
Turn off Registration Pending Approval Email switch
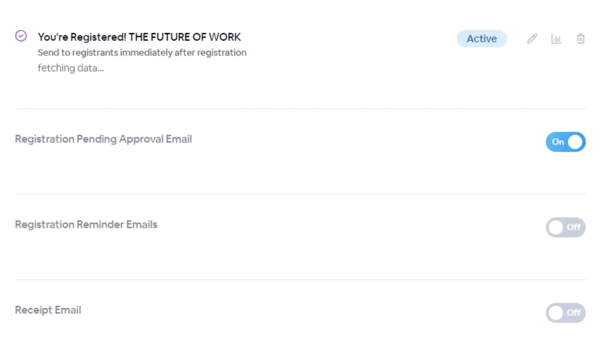click(566, 142)
